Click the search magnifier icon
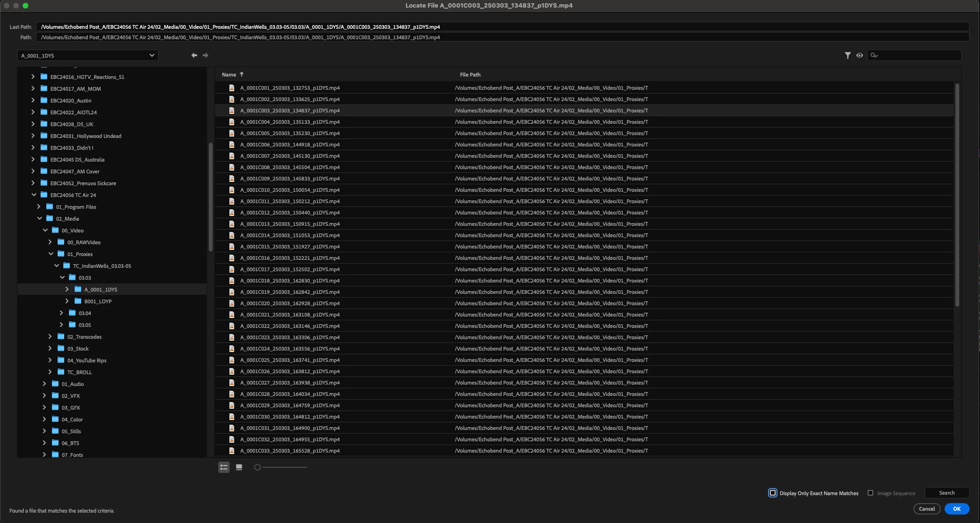 (874, 55)
